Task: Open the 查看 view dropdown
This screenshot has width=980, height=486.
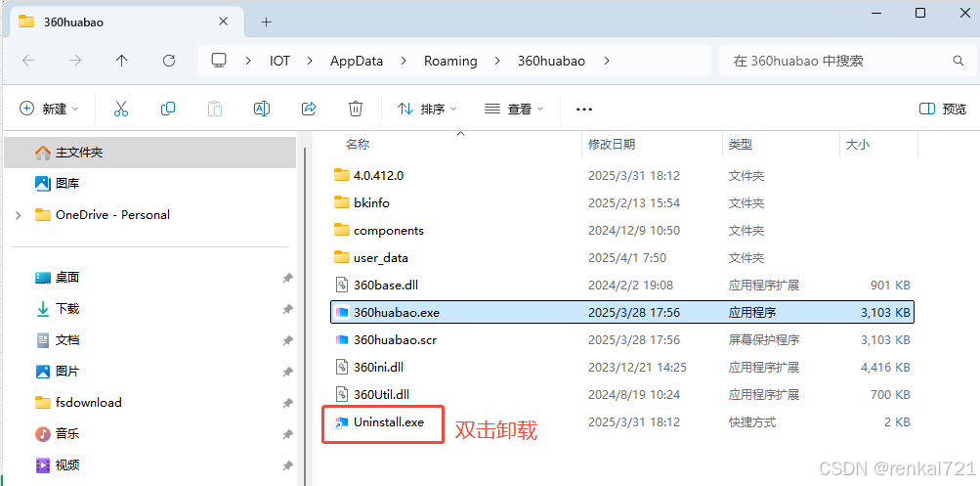Action: [x=514, y=109]
